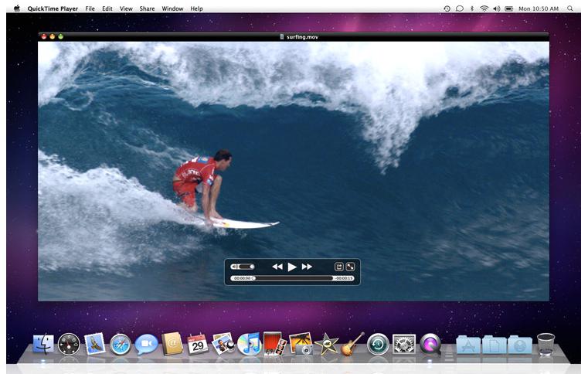
Task: Open the Applications folder stack in Dock
Action: [x=468, y=345]
